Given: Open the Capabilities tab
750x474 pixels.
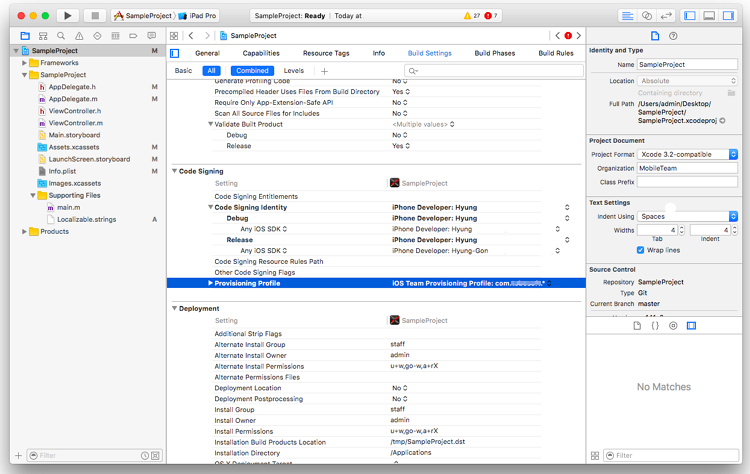Looking at the screenshot, I should [x=261, y=53].
